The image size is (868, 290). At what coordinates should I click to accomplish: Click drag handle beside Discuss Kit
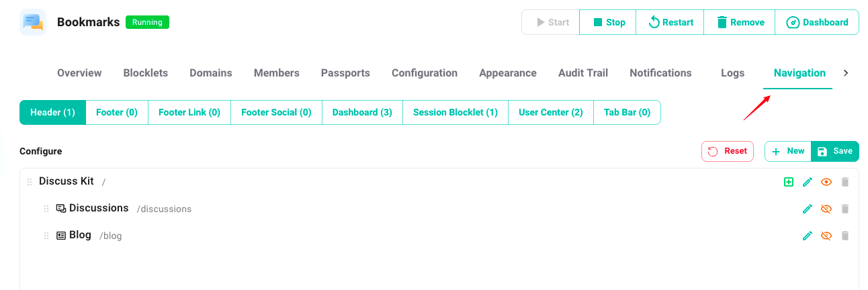pos(30,182)
